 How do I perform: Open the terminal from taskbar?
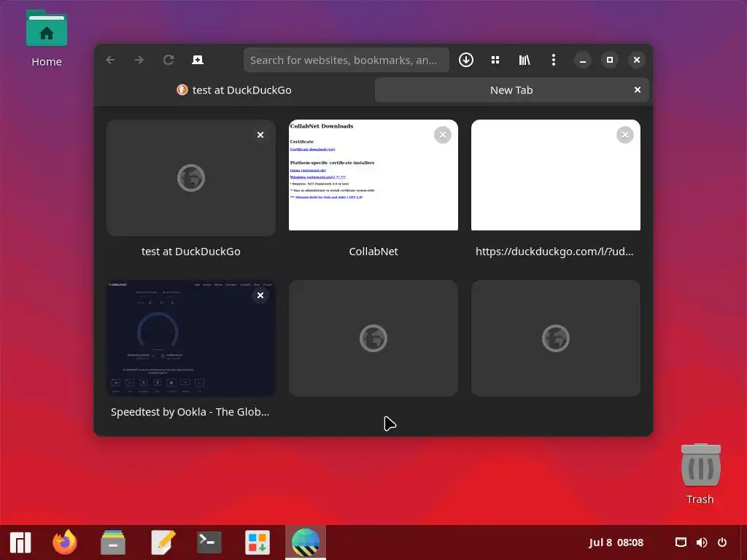pyautogui.click(x=209, y=542)
